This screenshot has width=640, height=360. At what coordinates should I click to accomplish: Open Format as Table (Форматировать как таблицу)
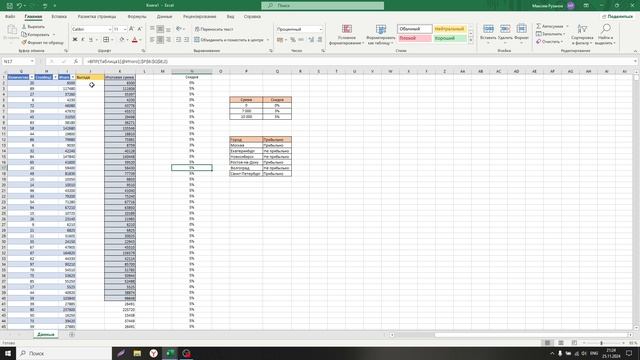(381, 35)
